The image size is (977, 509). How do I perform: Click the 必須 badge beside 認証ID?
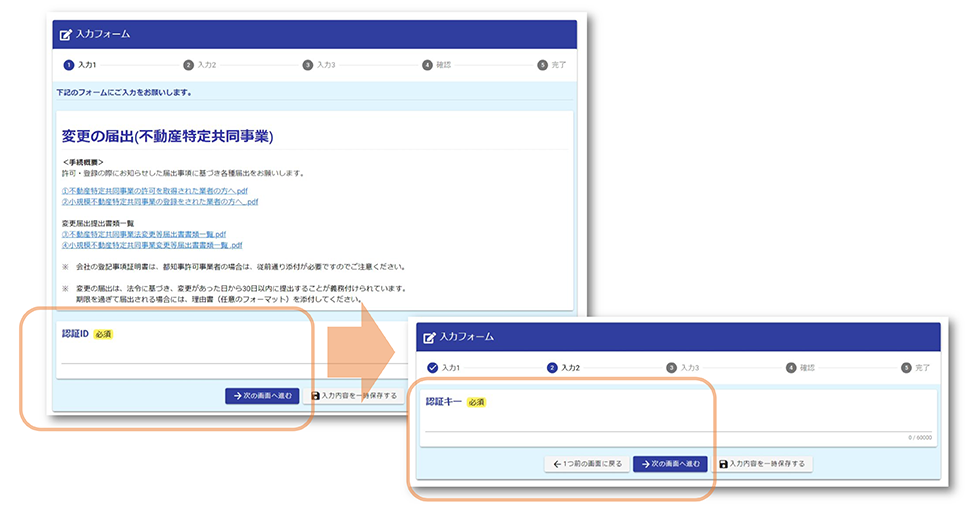coord(103,335)
